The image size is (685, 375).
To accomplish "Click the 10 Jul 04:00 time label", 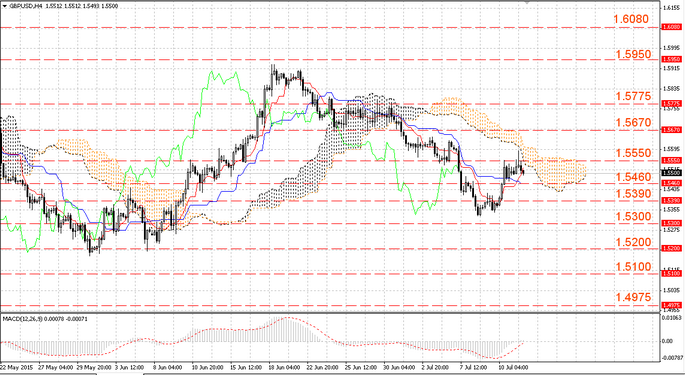I will (x=513, y=368).
